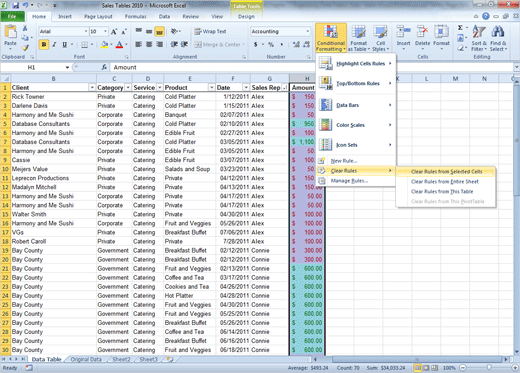Select Clear Rules from This Table
Screen dimensions: 520x373
point(446,191)
